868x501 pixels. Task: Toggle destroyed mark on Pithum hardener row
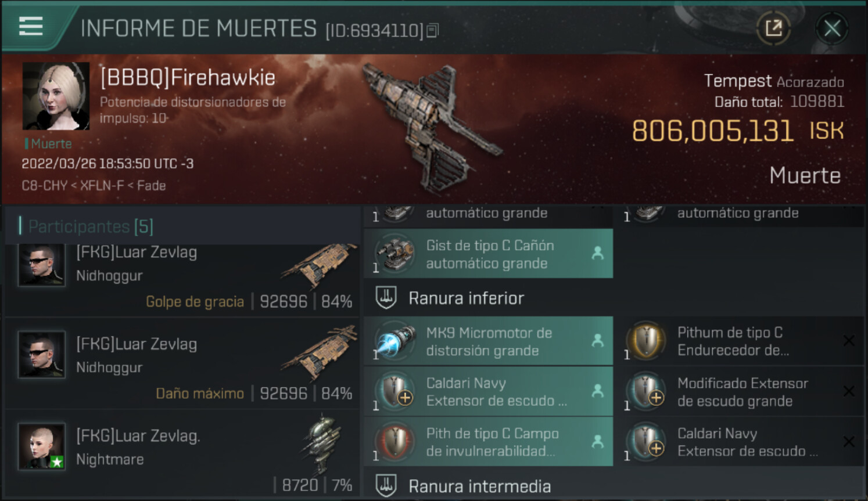(849, 341)
